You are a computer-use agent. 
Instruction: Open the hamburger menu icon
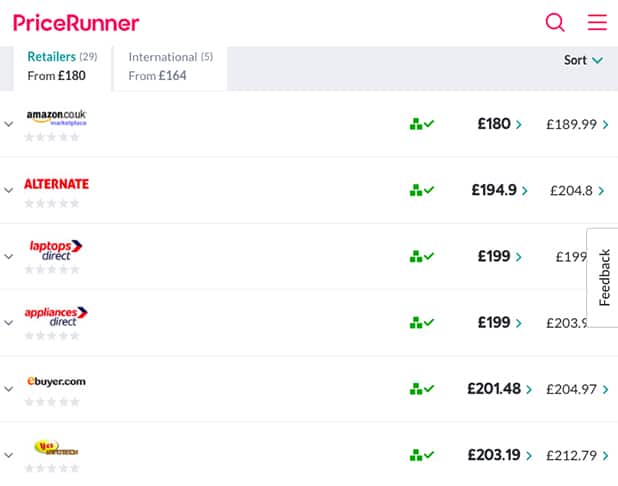(597, 22)
